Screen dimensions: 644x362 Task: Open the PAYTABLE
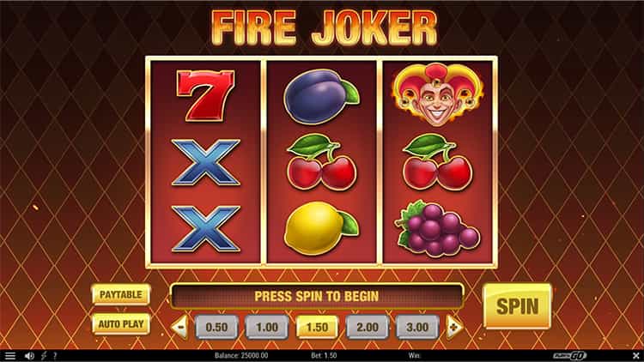click(x=121, y=295)
